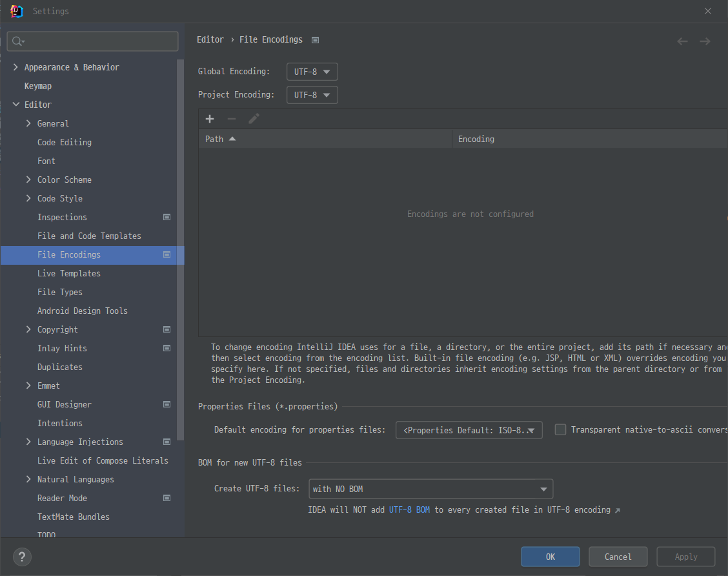728x576 pixels.
Task: Click the back navigation arrow
Action: click(x=683, y=41)
